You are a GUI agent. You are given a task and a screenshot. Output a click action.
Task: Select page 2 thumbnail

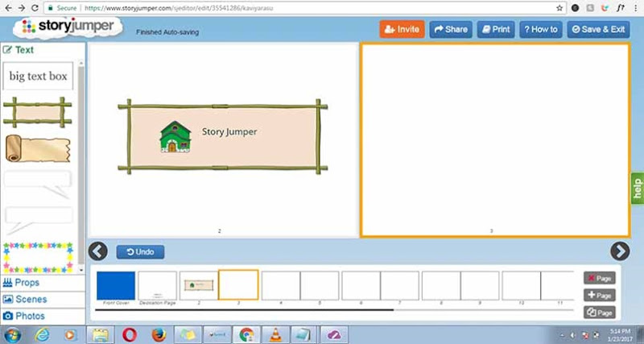click(x=199, y=285)
